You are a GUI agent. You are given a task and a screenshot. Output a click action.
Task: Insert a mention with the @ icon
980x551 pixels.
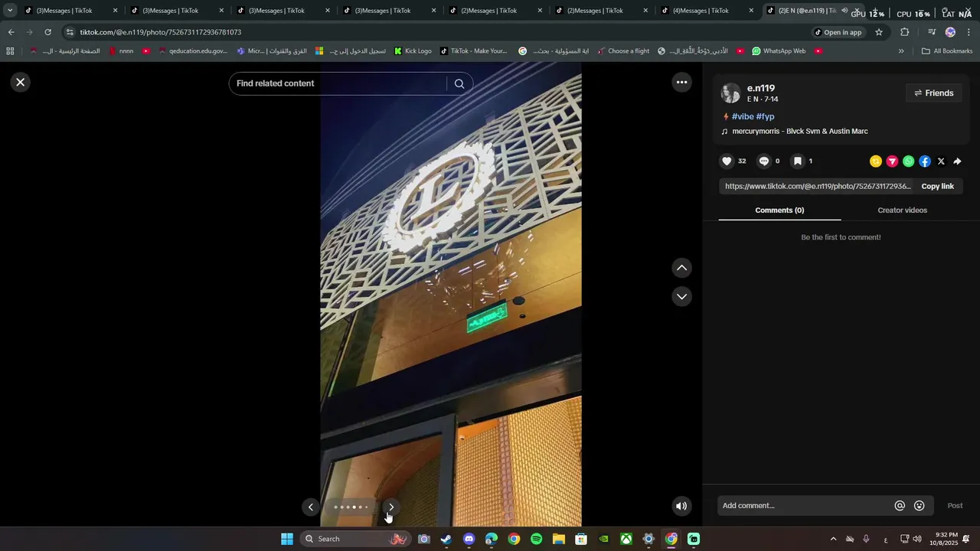(x=900, y=506)
